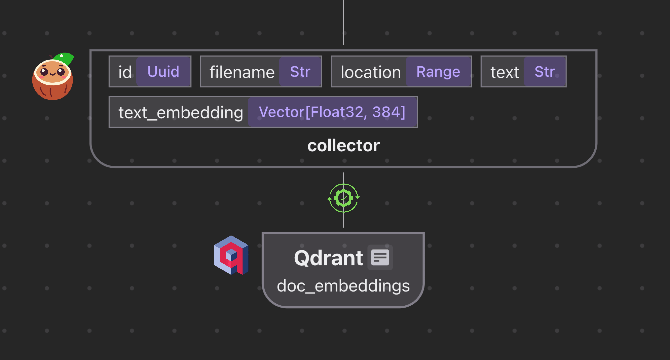Viewport: 670px width, 360px height.
Task: Click the Uuid type badge
Action: pos(163,71)
